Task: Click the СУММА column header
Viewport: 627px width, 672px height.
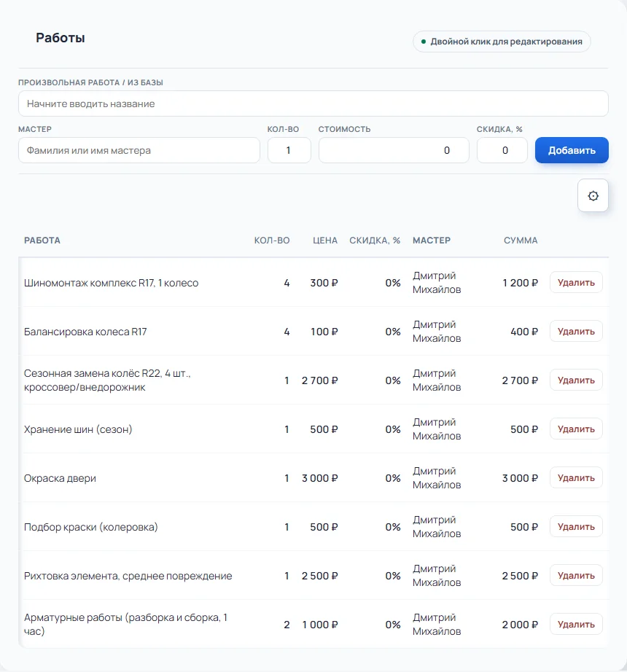Action: point(521,241)
